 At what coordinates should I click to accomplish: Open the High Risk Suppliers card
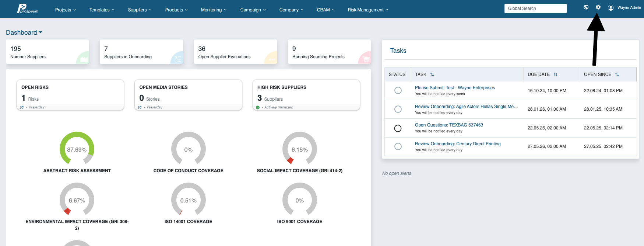click(x=306, y=95)
